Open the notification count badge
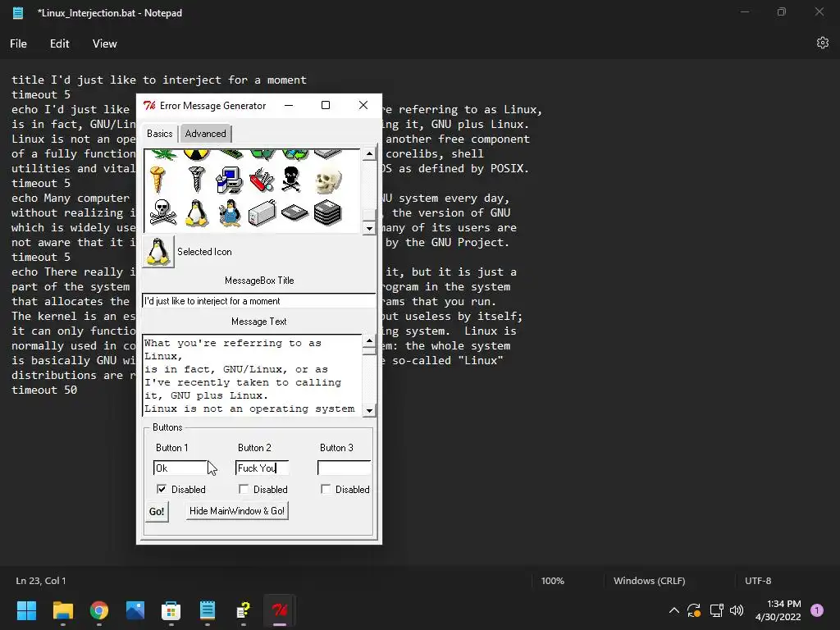The image size is (840, 630). pos(816,610)
